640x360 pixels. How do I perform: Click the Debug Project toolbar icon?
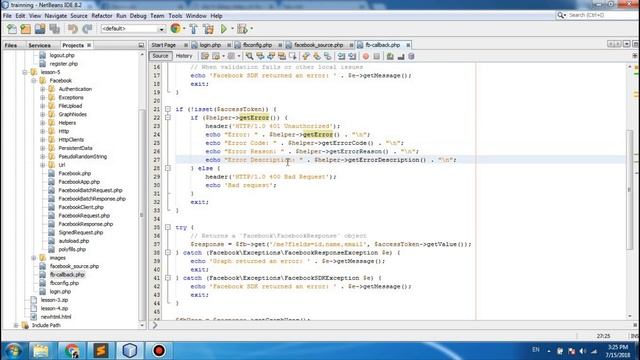click(x=242, y=29)
